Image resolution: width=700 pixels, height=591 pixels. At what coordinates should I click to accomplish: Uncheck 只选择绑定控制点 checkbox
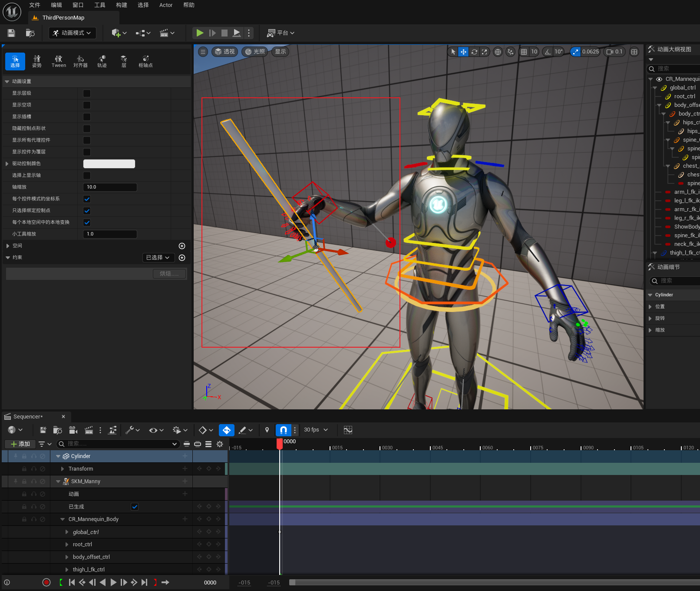pos(87,211)
